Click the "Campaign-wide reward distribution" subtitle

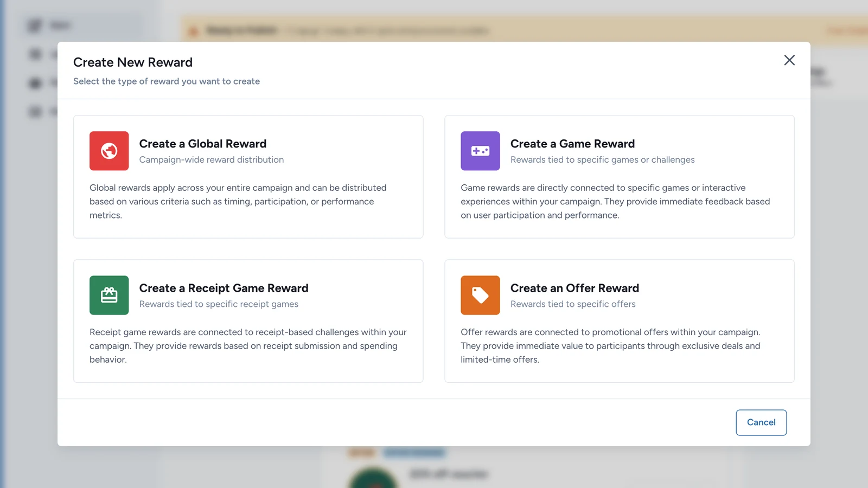pos(212,159)
